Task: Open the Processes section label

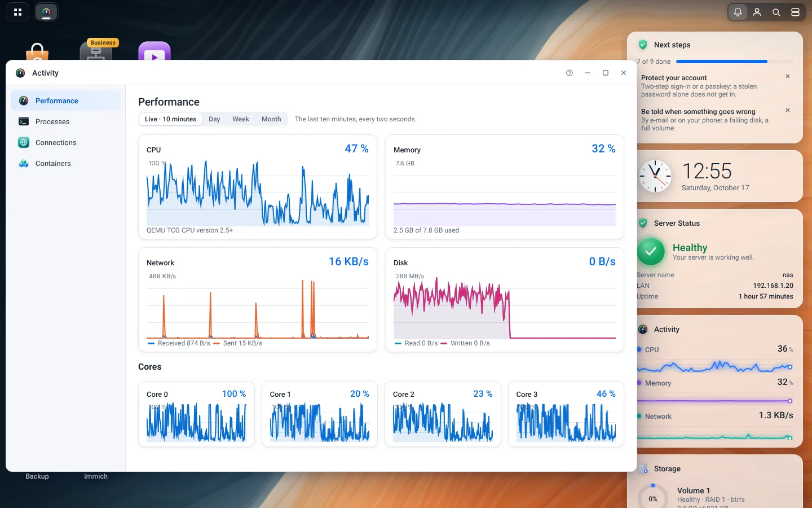Action: point(52,122)
